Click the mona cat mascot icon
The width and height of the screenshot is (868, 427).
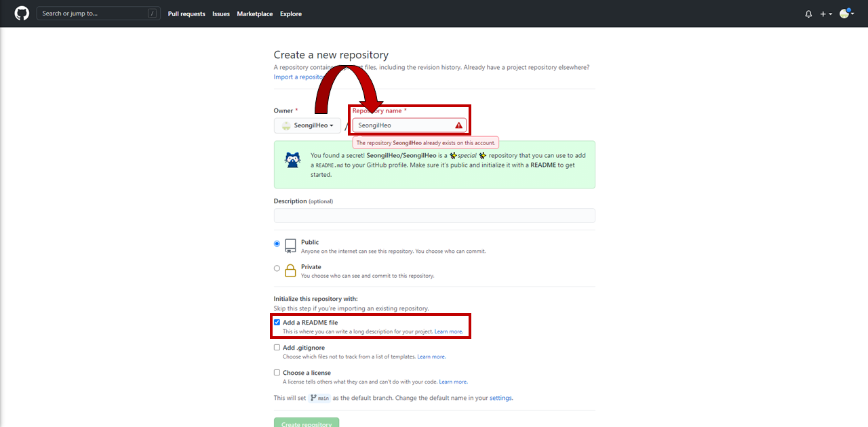tap(293, 161)
